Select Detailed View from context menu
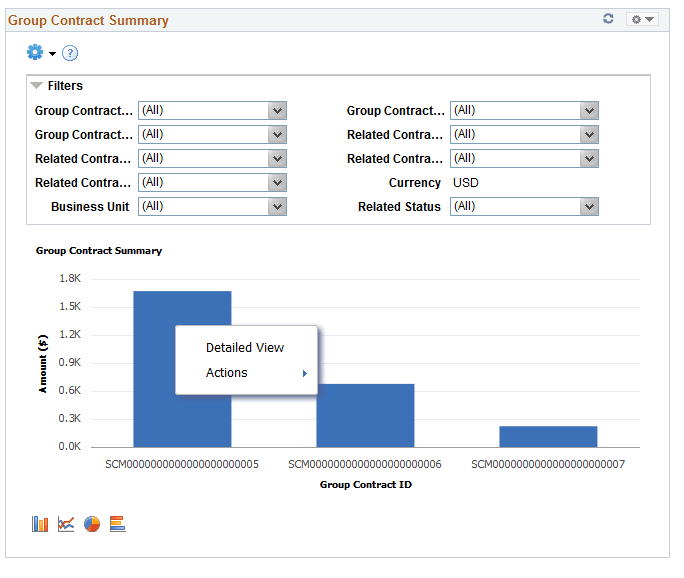 (x=245, y=348)
